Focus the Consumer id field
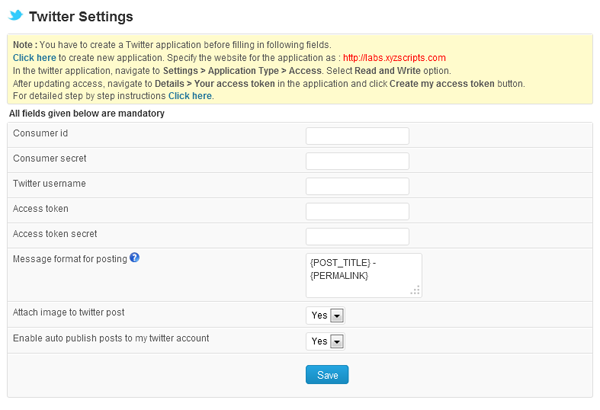This screenshot has height=410, width=600. (357, 136)
